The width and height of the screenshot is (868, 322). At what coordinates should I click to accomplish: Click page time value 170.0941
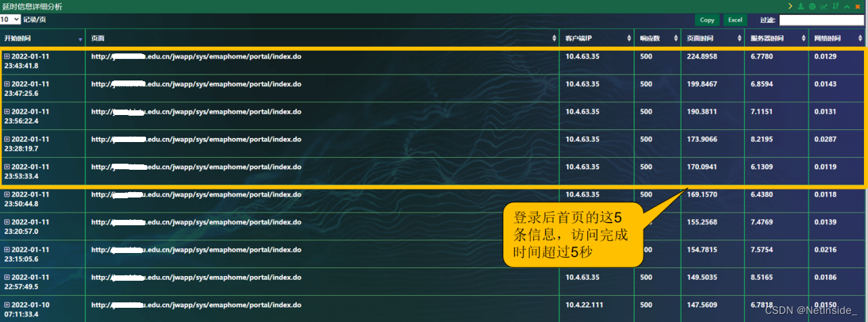(702, 166)
